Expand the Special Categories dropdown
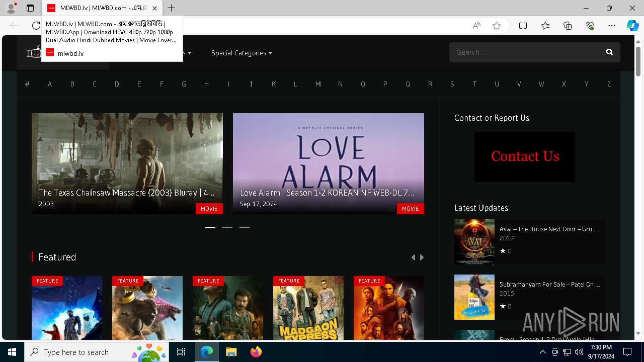Image resolution: width=644 pixels, height=362 pixels. pos(242,53)
